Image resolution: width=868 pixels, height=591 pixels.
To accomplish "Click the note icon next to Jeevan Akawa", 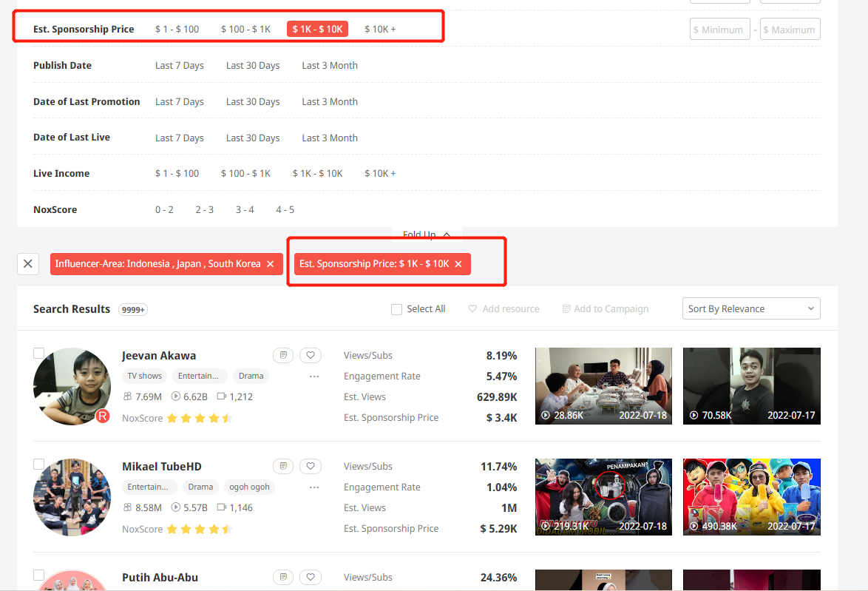I will 283,355.
